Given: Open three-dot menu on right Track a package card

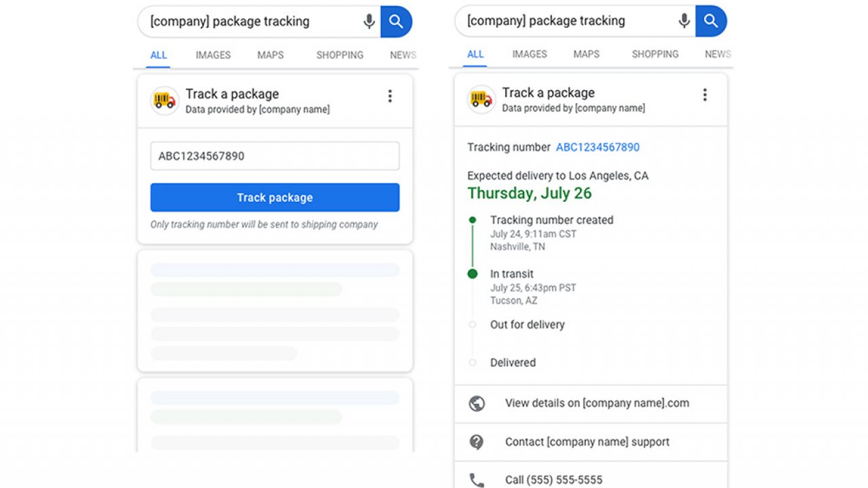Looking at the screenshot, I should tap(705, 95).
